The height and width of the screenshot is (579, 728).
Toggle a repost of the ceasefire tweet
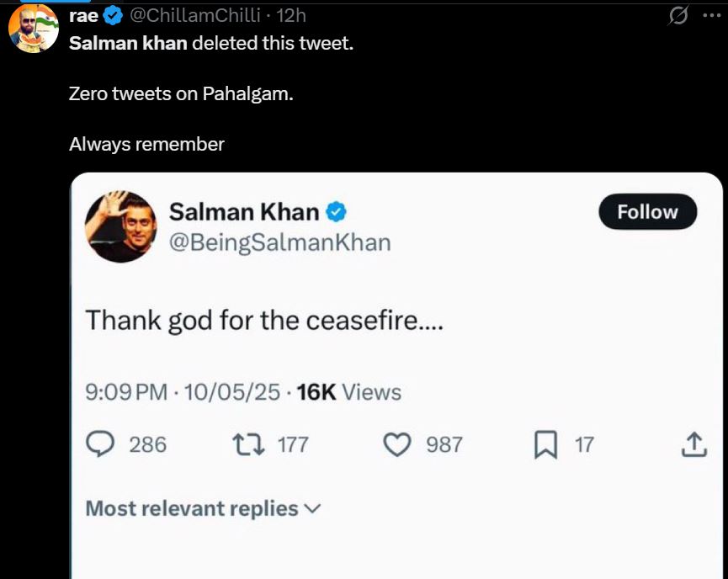coord(246,444)
